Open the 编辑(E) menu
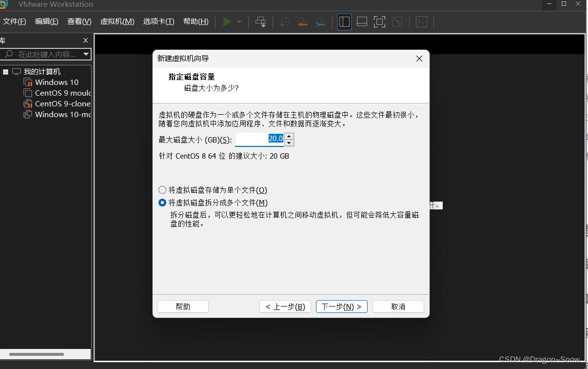588x369 pixels. [x=47, y=21]
